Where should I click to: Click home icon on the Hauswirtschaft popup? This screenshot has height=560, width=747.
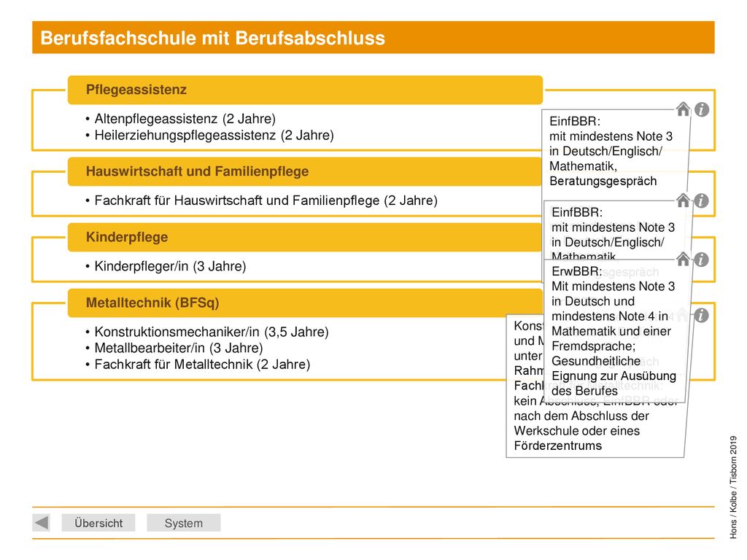[683, 200]
